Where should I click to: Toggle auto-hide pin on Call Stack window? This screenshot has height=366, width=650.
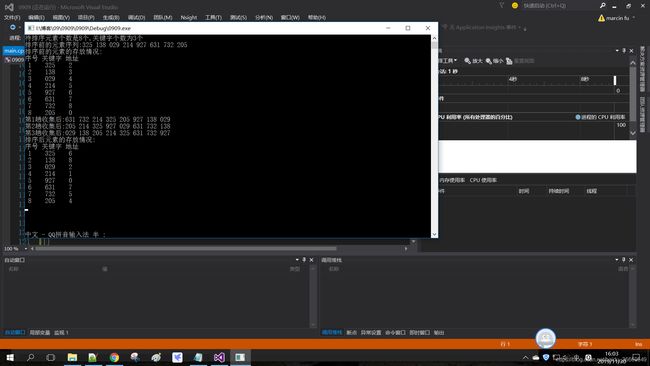(x=623, y=259)
